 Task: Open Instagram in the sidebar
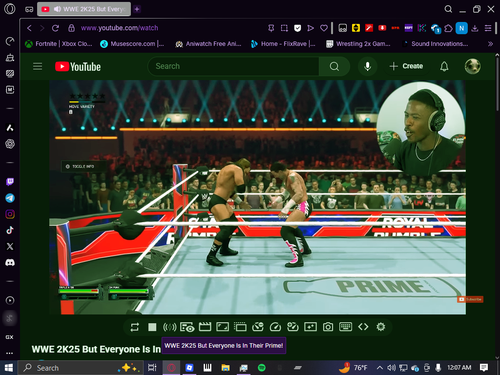pyautogui.click(x=10, y=214)
